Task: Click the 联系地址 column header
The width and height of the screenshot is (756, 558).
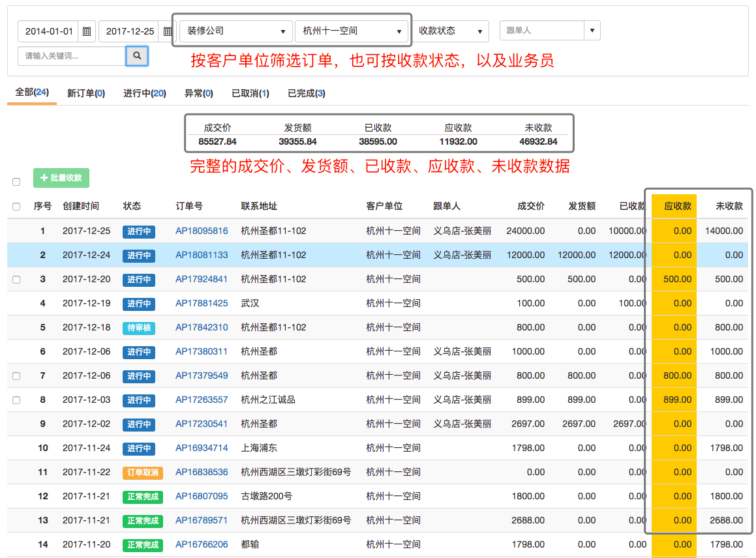Action: point(259,206)
